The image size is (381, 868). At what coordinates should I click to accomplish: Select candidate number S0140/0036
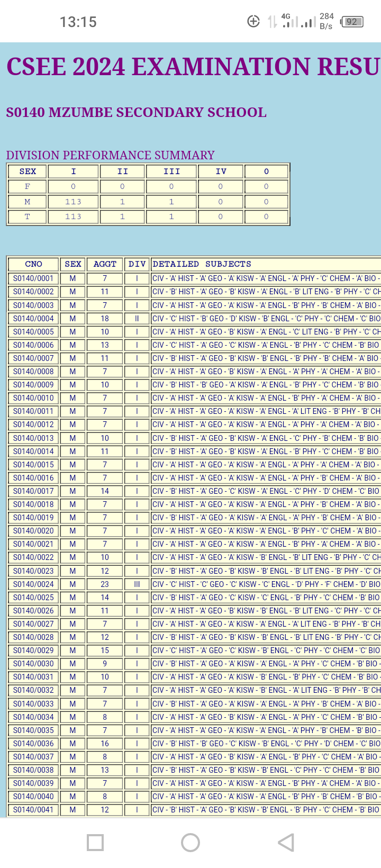click(x=33, y=744)
